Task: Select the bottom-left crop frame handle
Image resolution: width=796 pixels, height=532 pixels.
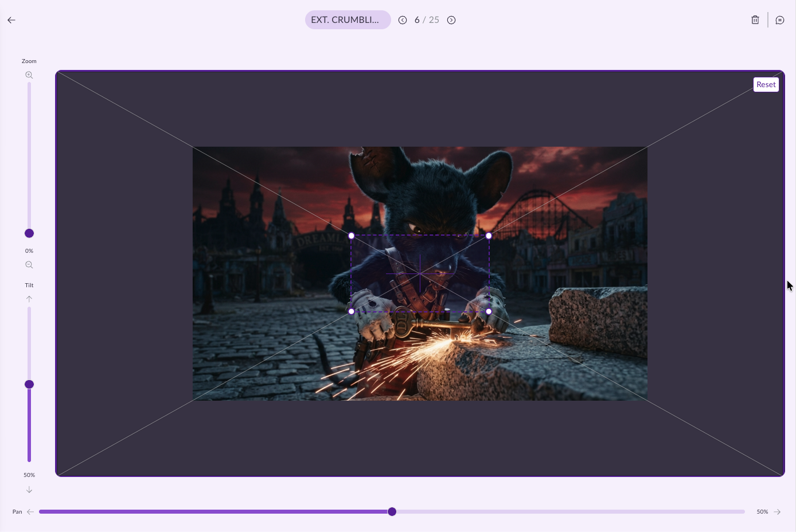Action: (352, 311)
